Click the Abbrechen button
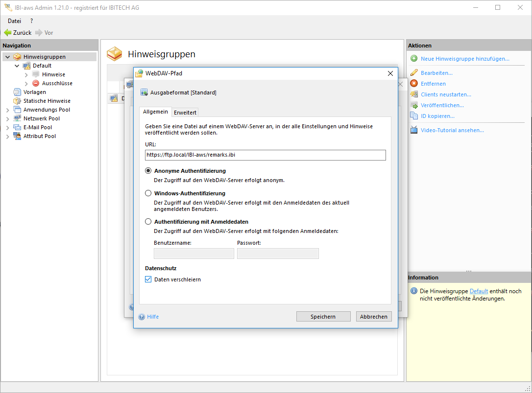Viewport: 532px width, 393px height. coord(374,317)
